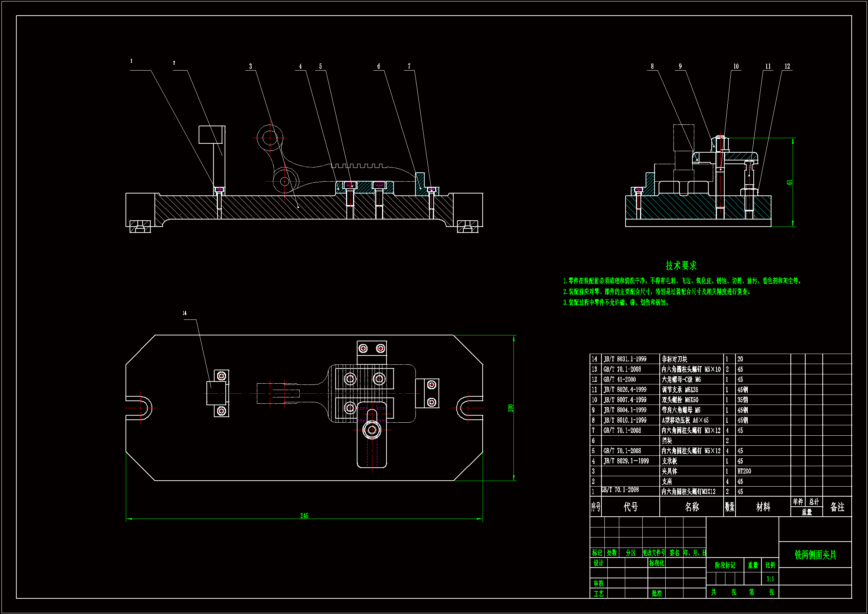Click the 材料 column header
This screenshot has width=868, height=614.
point(763,507)
